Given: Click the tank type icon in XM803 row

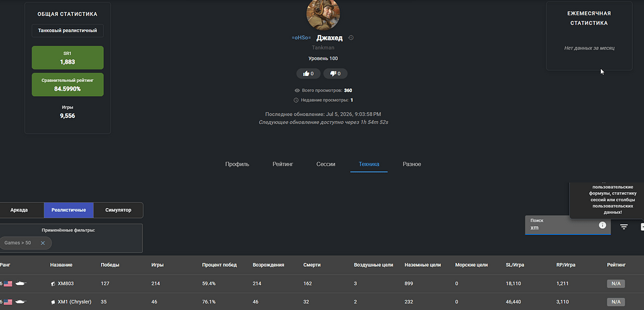Looking at the screenshot, I should [21, 284].
